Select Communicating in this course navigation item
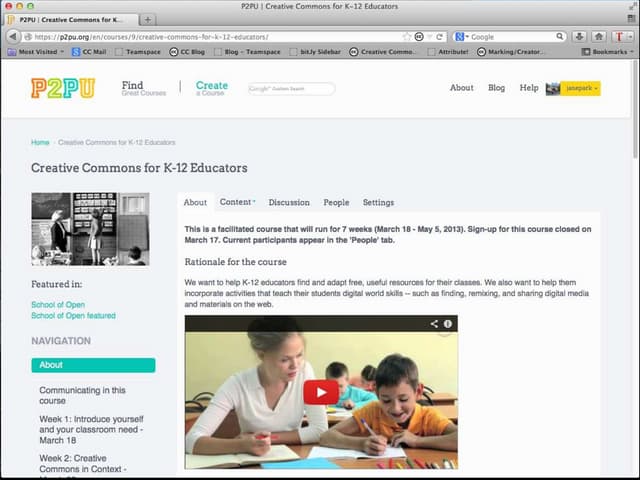The height and width of the screenshot is (480, 640). pos(82,395)
